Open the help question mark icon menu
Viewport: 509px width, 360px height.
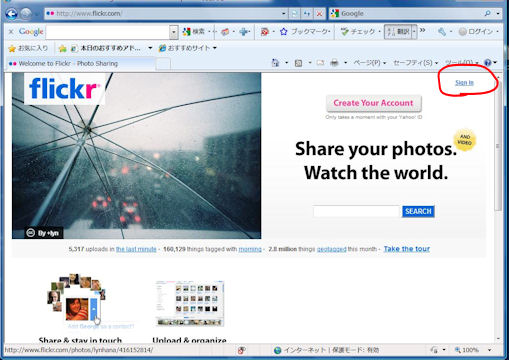point(490,63)
